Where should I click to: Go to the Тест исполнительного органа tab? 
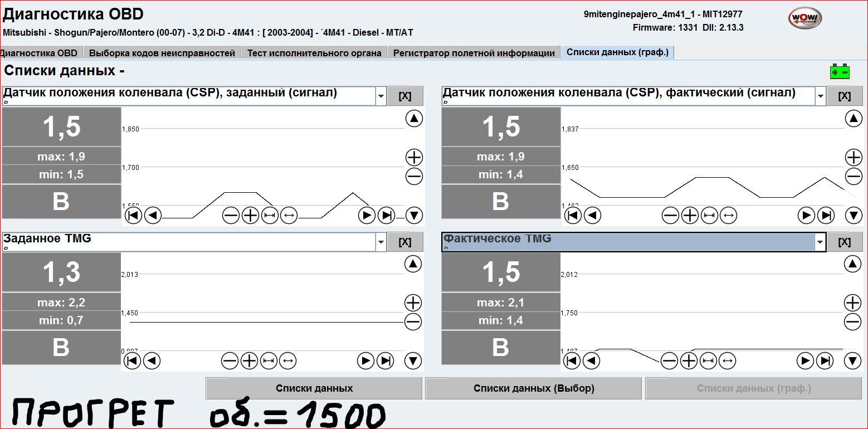tap(314, 53)
